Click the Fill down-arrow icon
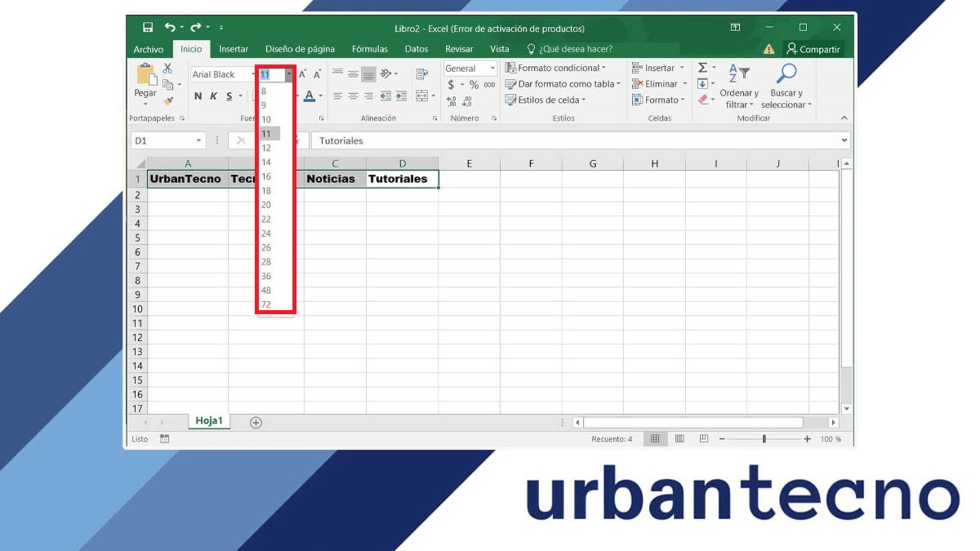This screenshot has width=980, height=551. (702, 84)
